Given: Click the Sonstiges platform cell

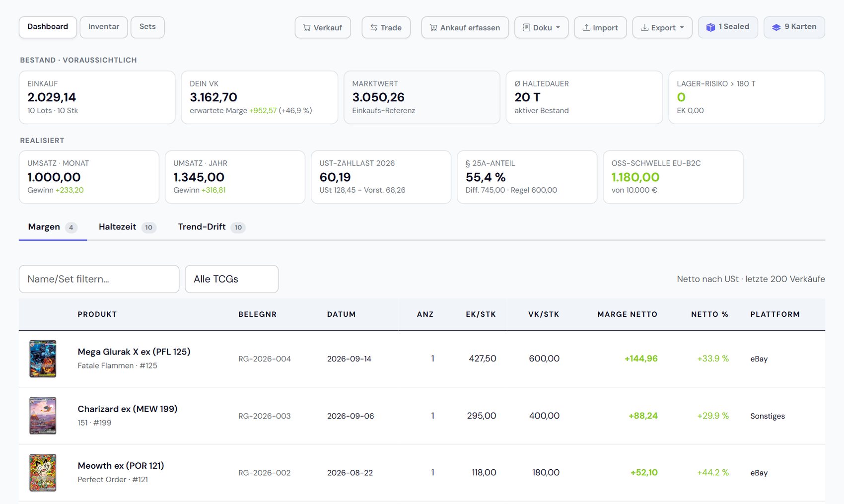Looking at the screenshot, I should point(768,416).
